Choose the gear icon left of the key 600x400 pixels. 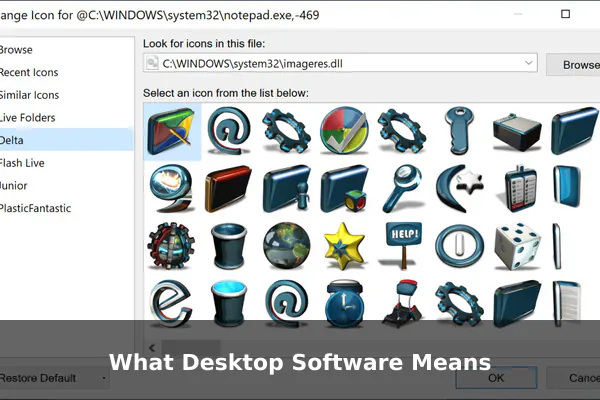coord(402,131)
